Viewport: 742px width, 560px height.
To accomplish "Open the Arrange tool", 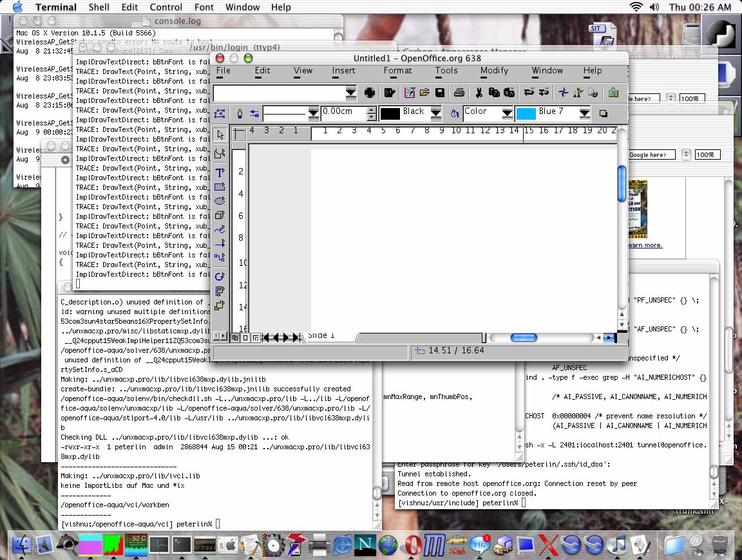I will (220, 306).
